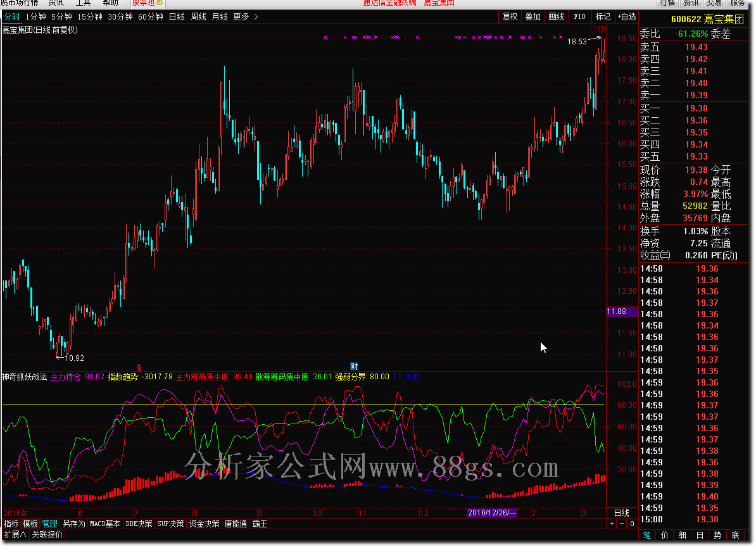Switch to the 日线 daily chart tab
Viewport: 756px width, 547px height.
point(177,17)
